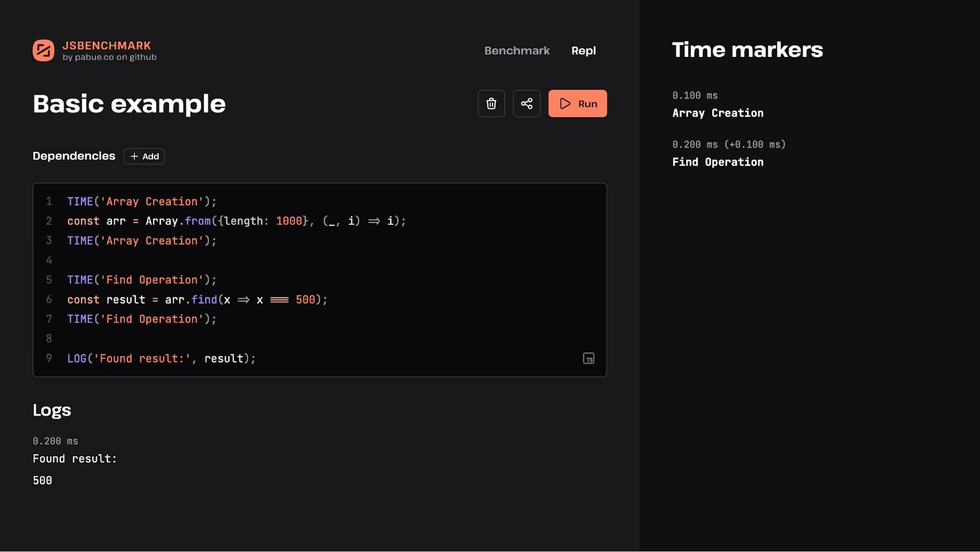Click the LOG statement on line 9
The width and height of the screenshot is (980, 552).
click(x=161, y=359)
